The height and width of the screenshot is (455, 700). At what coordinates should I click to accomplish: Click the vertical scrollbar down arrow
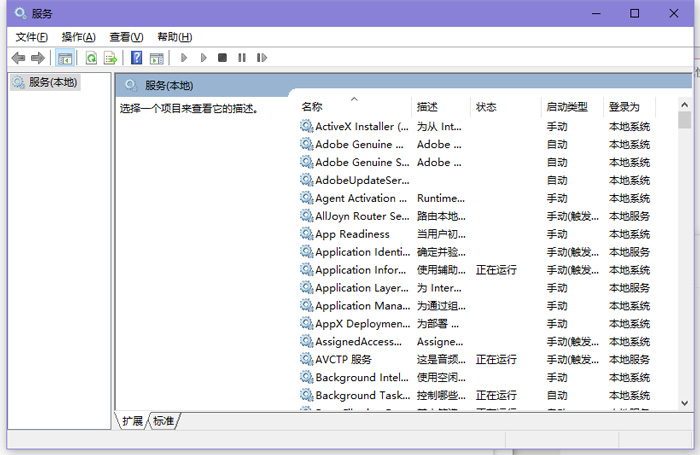684,403
